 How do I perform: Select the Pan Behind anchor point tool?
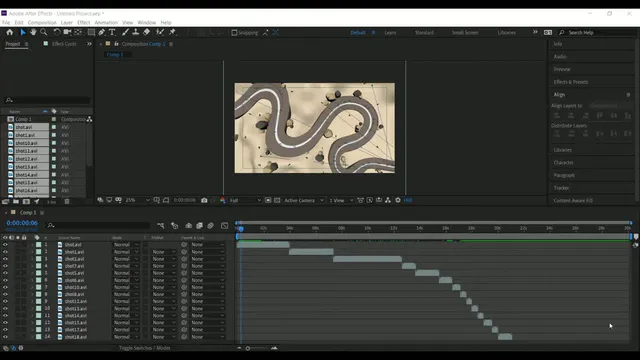coord(78,32)
